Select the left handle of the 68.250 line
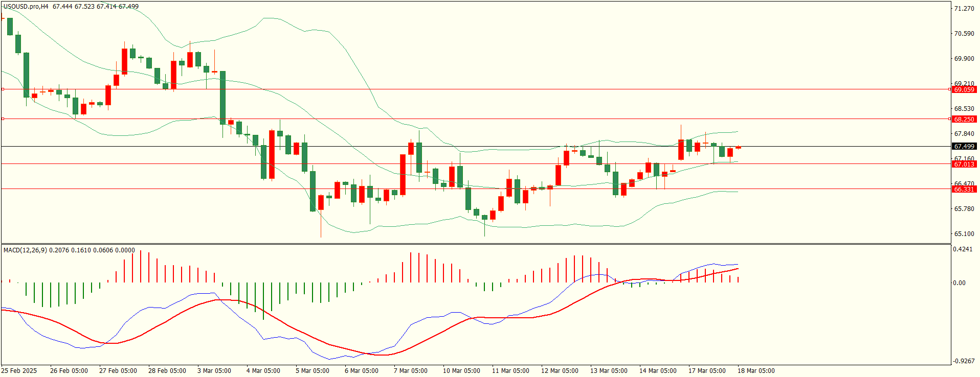The image size is (980, 377). click(3, 119)
